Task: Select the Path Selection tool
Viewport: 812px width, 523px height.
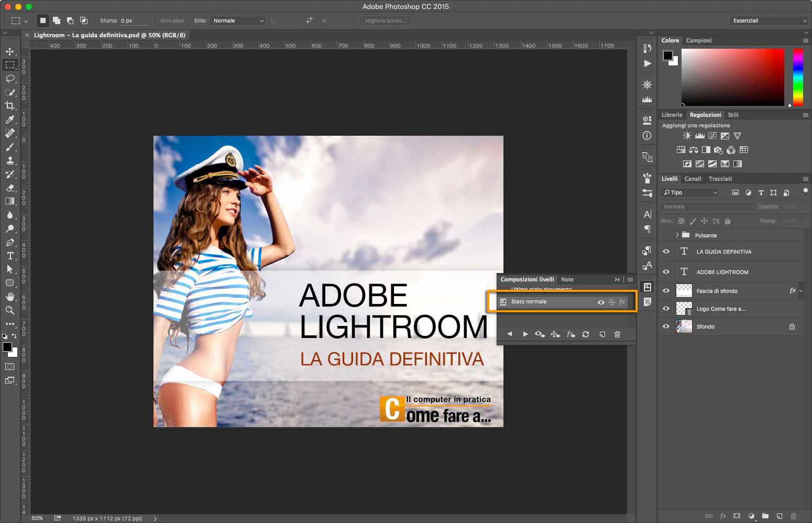Action: pos(10,269)
